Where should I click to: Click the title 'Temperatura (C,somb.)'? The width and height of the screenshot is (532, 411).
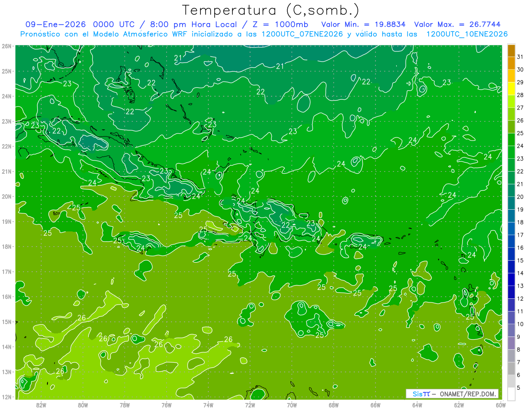click(x=270, y=10)
